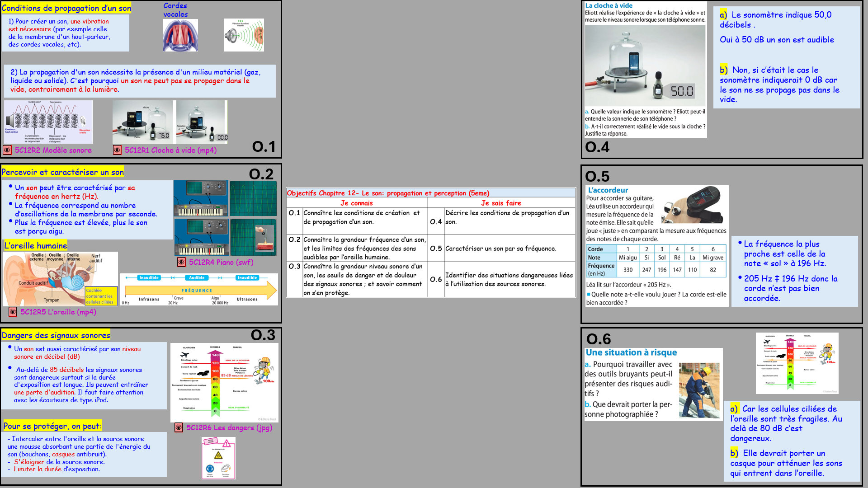Viewport: 868px width, 488px height.
Task: Open the 5C12R1 Cloche à vide (mp4) link
Action: [170, 150]
